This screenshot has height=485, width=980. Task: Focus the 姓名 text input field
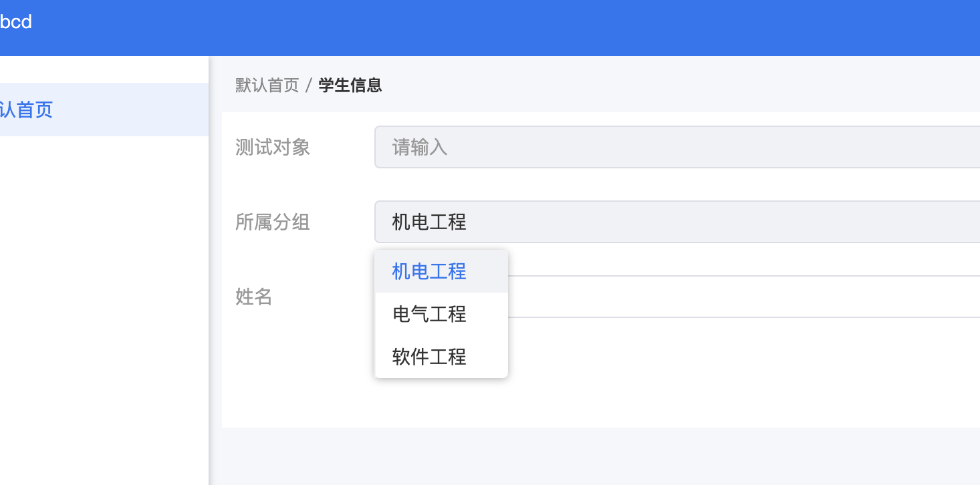[x=744, y=297]
